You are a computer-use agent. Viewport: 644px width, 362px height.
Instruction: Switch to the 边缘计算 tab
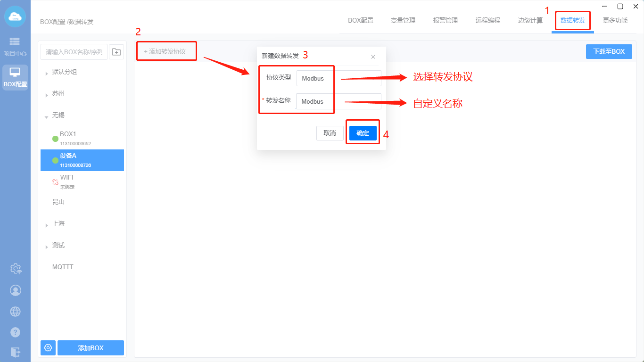tap(530, 21)
